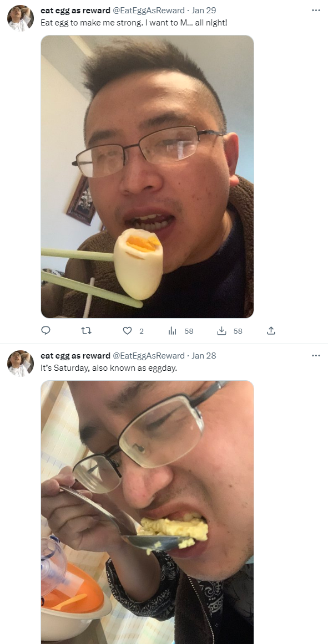Open the Jan 28 timestamp link
The width and height of the screenshot is (328, 644).
204,356
